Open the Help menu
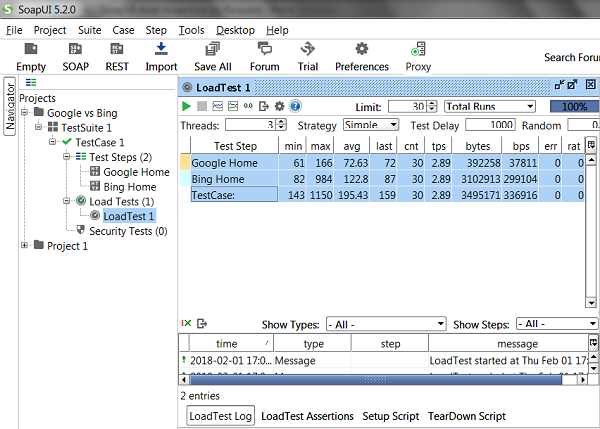This screenshot has height=429, width=600. (277, 30)
